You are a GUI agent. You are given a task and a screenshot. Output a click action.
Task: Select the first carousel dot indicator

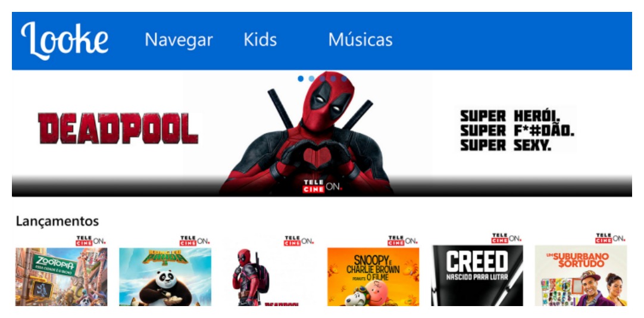click(x=301, y=79)
